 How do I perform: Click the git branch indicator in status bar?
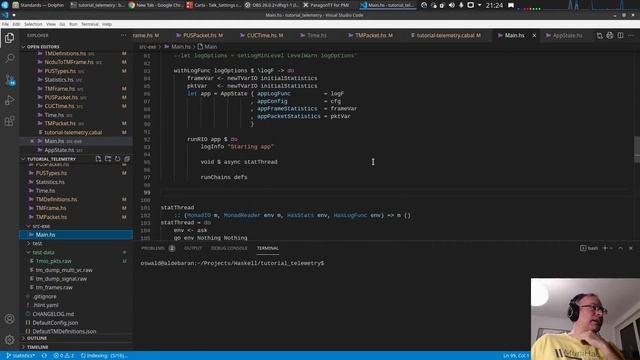(20, 356)
